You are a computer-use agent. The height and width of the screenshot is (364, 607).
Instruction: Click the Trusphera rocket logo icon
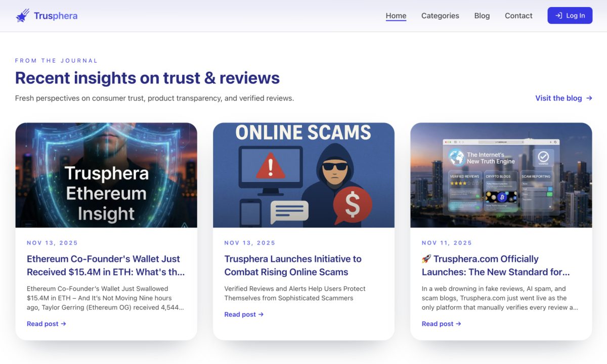click(x=21, y=15)
